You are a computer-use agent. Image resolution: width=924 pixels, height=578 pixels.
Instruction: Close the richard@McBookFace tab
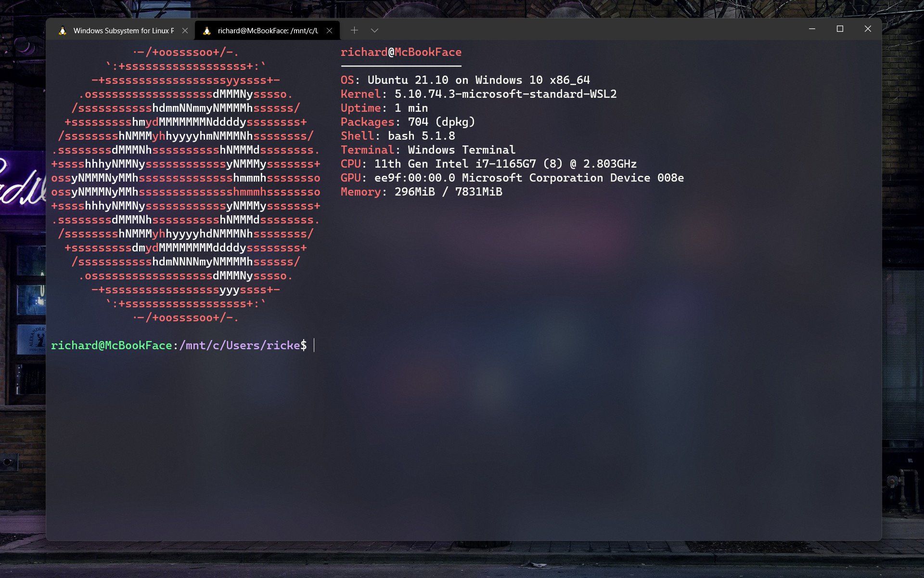[x=329, y=31]
